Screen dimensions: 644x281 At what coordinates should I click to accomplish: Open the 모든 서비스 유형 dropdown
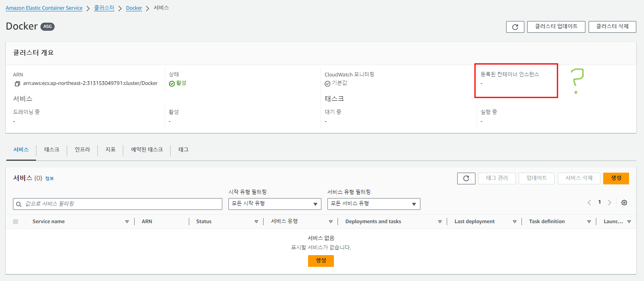point(374,204)
